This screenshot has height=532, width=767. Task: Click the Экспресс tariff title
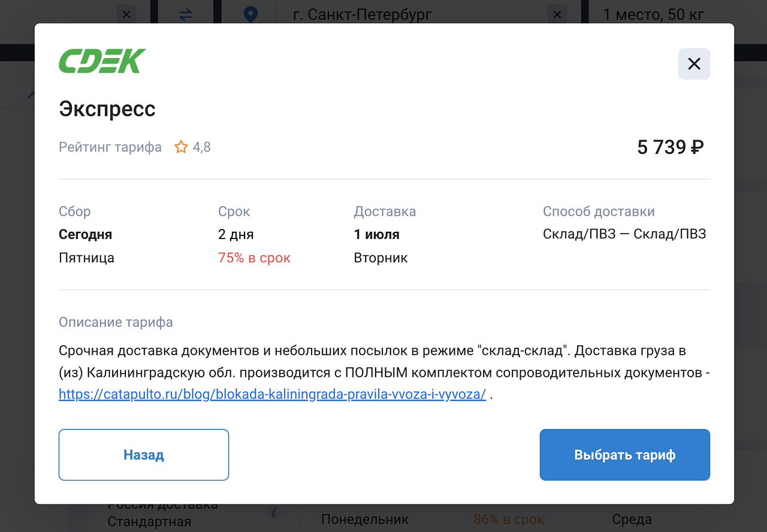click(107, 109)
